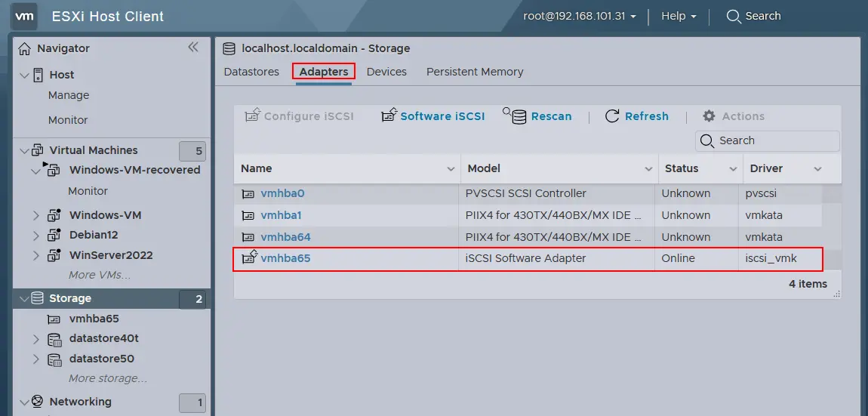Open the vmhba0 adapter link

tap(282, 194)
